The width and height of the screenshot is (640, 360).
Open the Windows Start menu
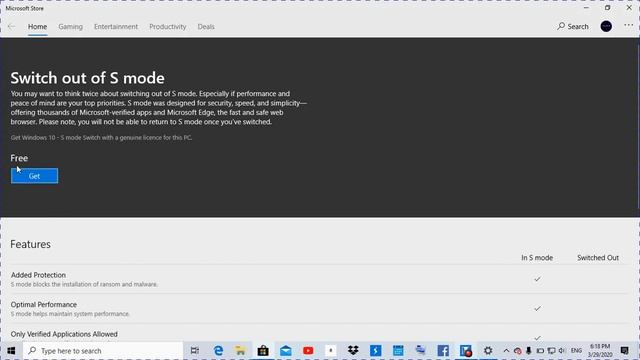11,351
